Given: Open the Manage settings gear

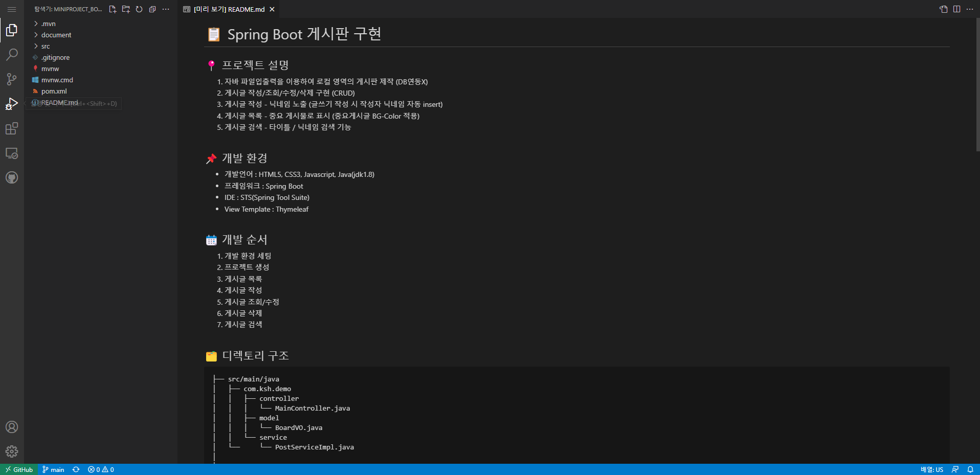Looking at the screenshot, I should 12,451.
